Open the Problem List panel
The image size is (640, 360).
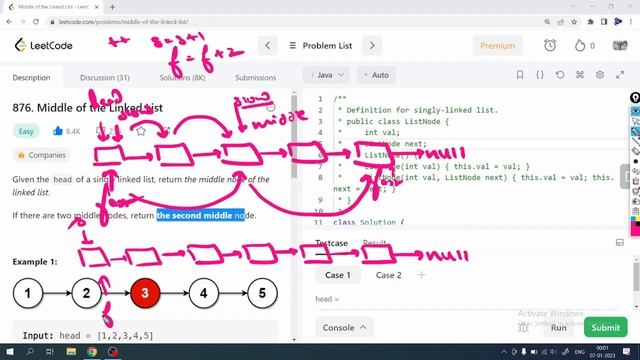(x=320, y=45)
